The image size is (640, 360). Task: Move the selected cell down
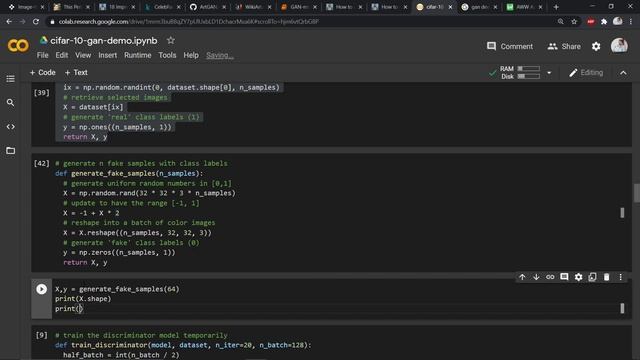pyautogui.click(x=536, y=277)
